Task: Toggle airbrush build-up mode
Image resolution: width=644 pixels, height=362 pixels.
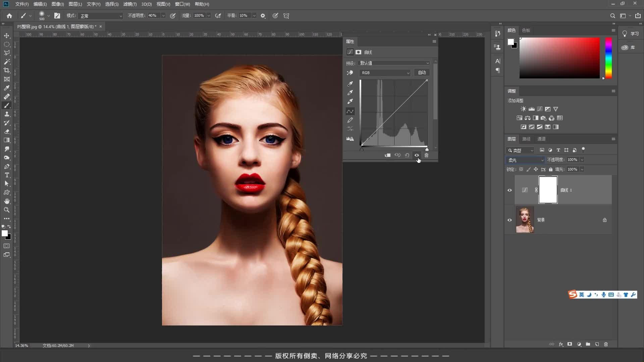Action: (218, 16)
